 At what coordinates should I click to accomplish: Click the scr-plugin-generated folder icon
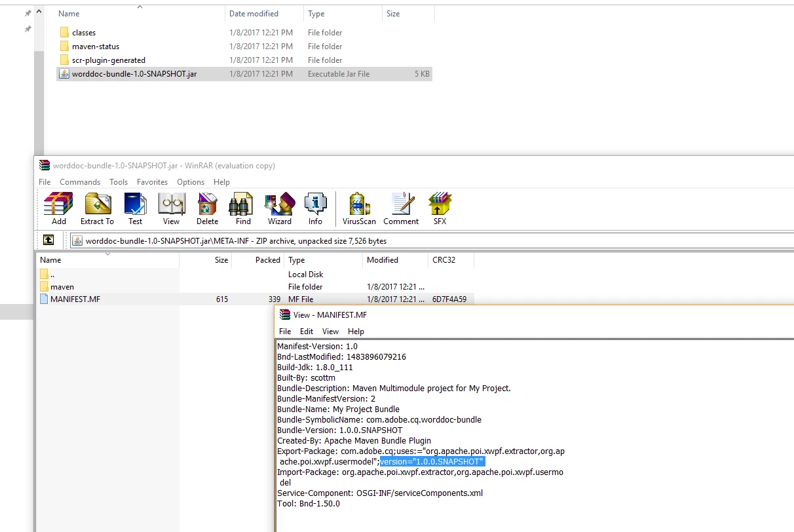pyautogui.click(x=64, y=60)
